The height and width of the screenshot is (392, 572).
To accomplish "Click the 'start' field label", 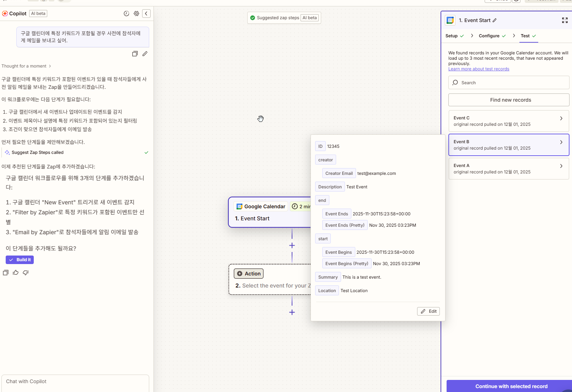I will tap(323, 239).
